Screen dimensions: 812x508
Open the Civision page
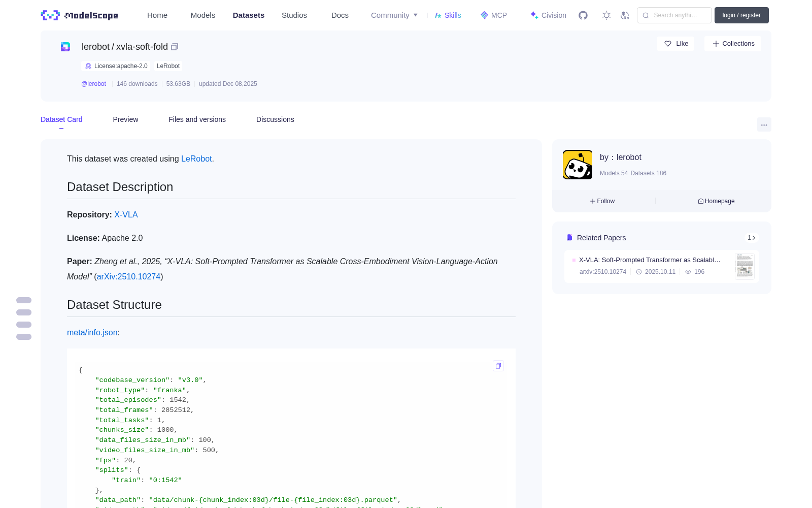pos(548,15)
